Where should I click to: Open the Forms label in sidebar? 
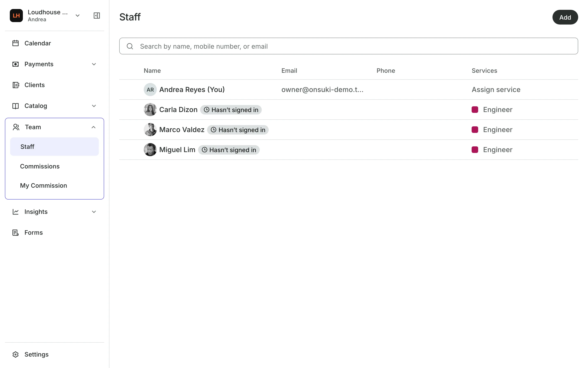click(x=33, y=233)
